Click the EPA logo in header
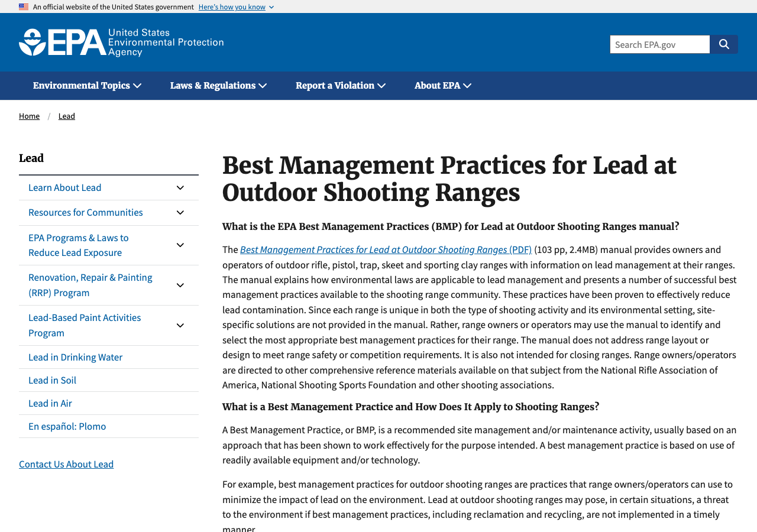Image resolution: width=757 pixels, height=532 pixels. (x=121, y=43)
